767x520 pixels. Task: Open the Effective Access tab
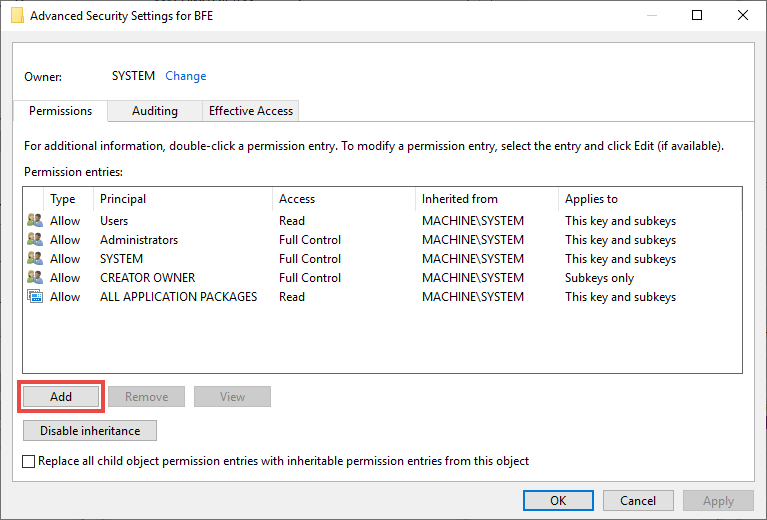pos(250,111)
